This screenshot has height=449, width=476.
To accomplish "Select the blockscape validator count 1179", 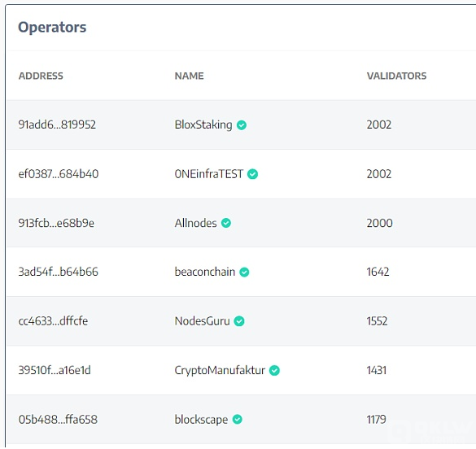I will click(377, 420).
